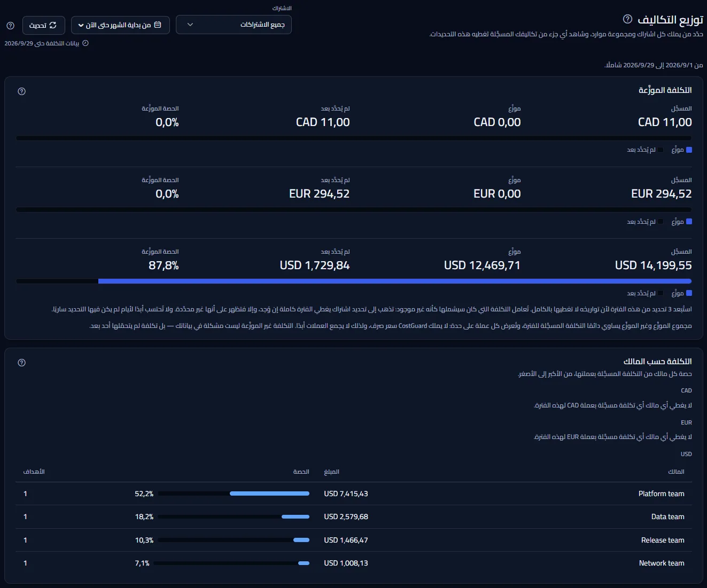Click the info icon beside بيانات التكلفة حتى 2026/9/29
Screen dimensions: 707x588
86,43
